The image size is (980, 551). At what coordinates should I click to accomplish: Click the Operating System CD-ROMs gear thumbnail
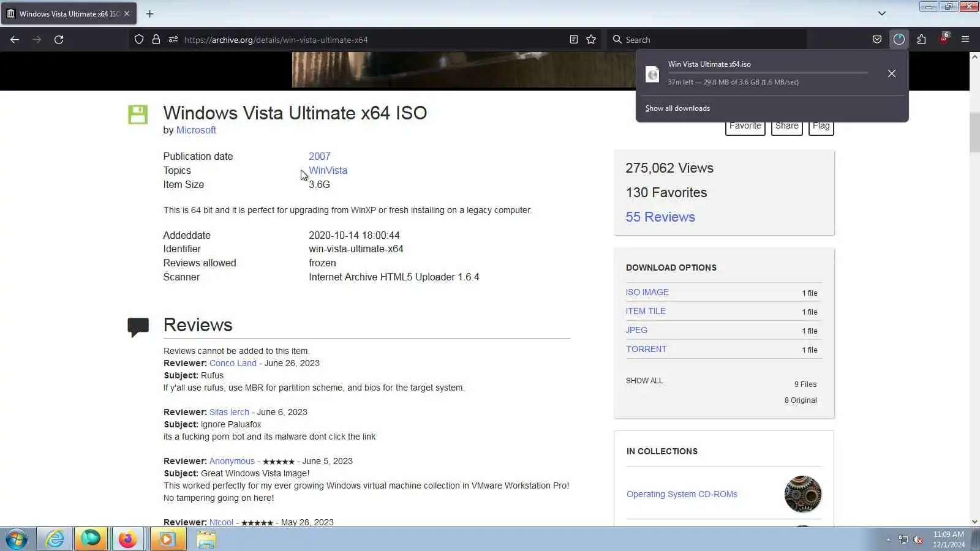803,494
